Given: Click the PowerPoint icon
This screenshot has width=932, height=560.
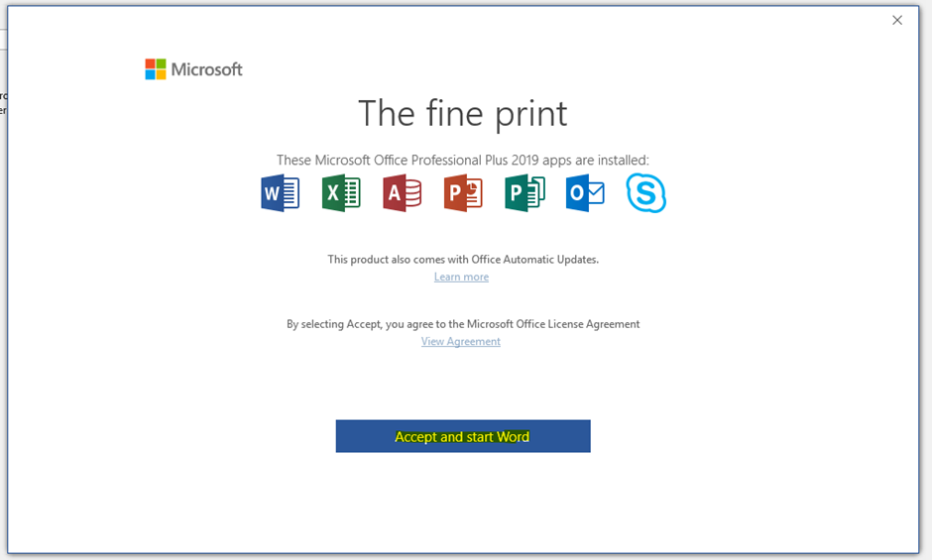Looking at the screenshot, I should coord(463,192).
